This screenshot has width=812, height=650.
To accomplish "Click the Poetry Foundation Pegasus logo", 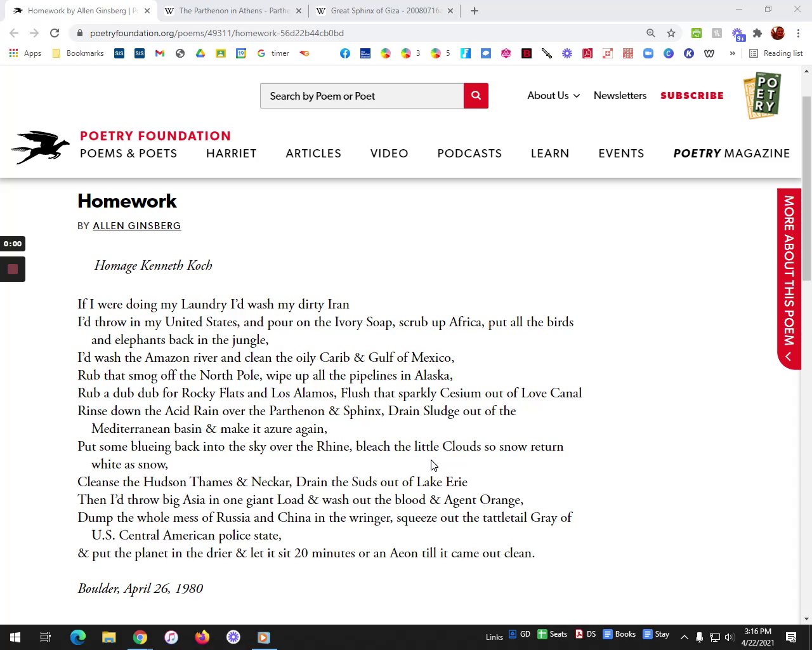I will 40,147.
